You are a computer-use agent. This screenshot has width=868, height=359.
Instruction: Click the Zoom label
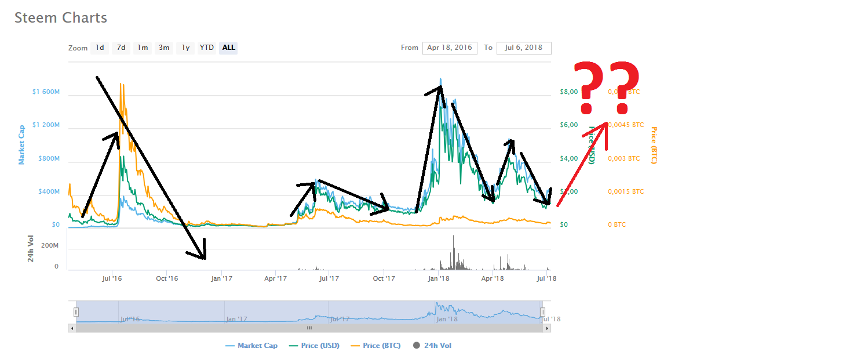(78, 48)
